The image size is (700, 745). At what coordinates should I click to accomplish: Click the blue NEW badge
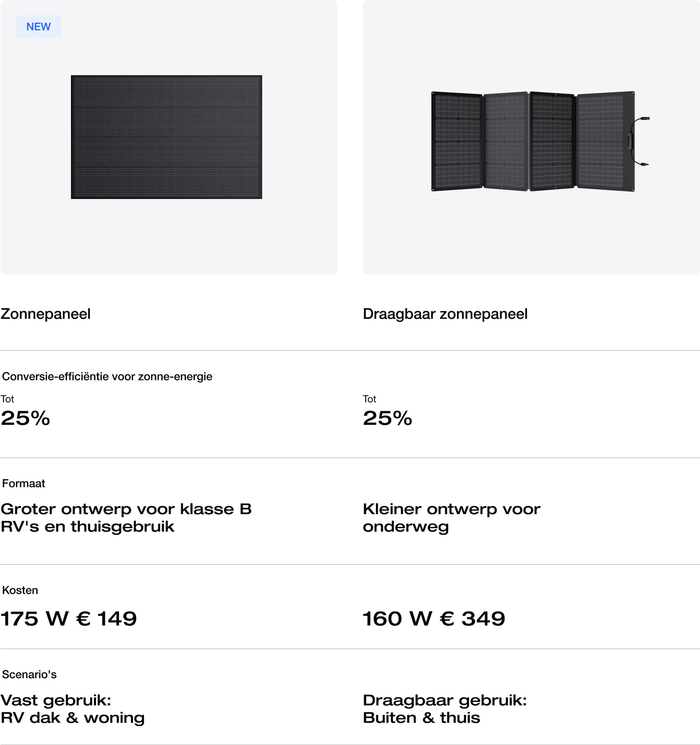point(38,27)
